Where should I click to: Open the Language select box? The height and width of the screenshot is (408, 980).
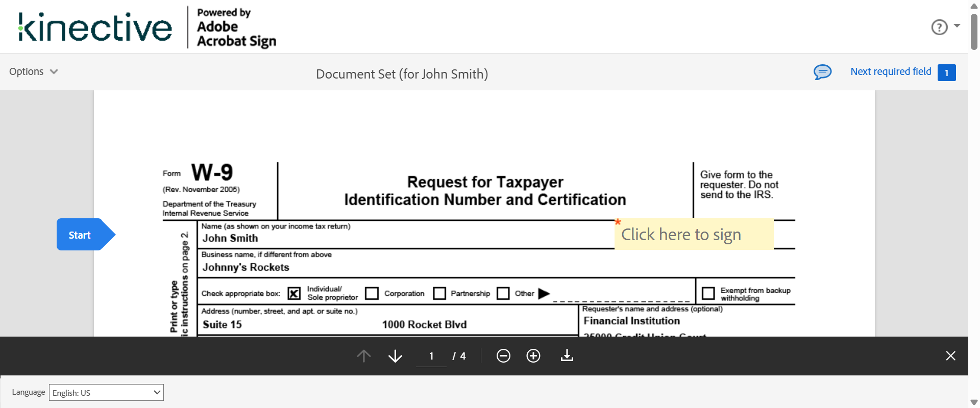[106, 392]
